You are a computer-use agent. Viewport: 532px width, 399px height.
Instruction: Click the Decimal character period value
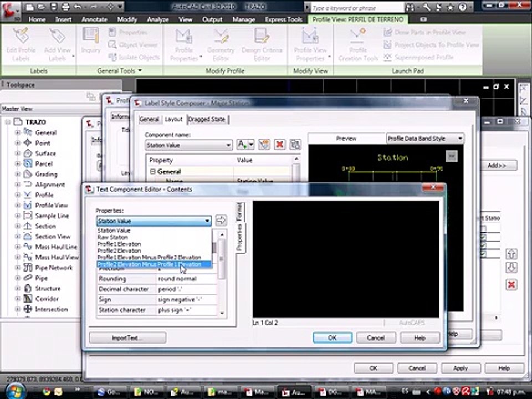click(186, 289)
